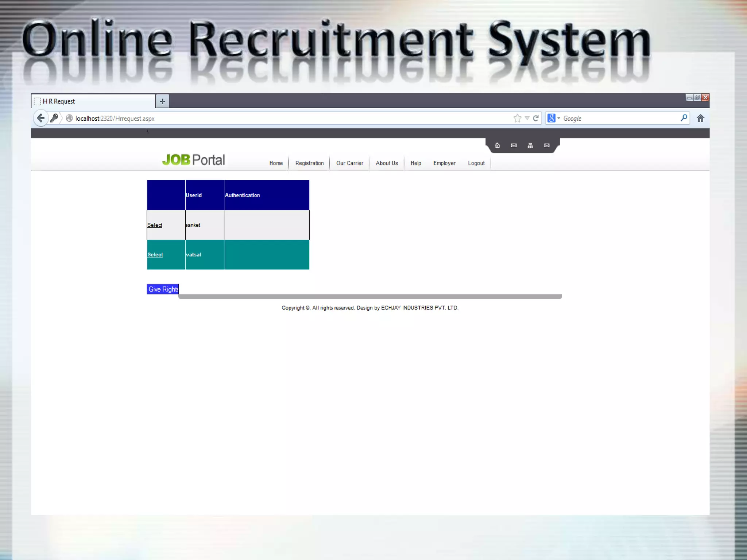Click Logout in the navigation bar

(x=476, y=163)
